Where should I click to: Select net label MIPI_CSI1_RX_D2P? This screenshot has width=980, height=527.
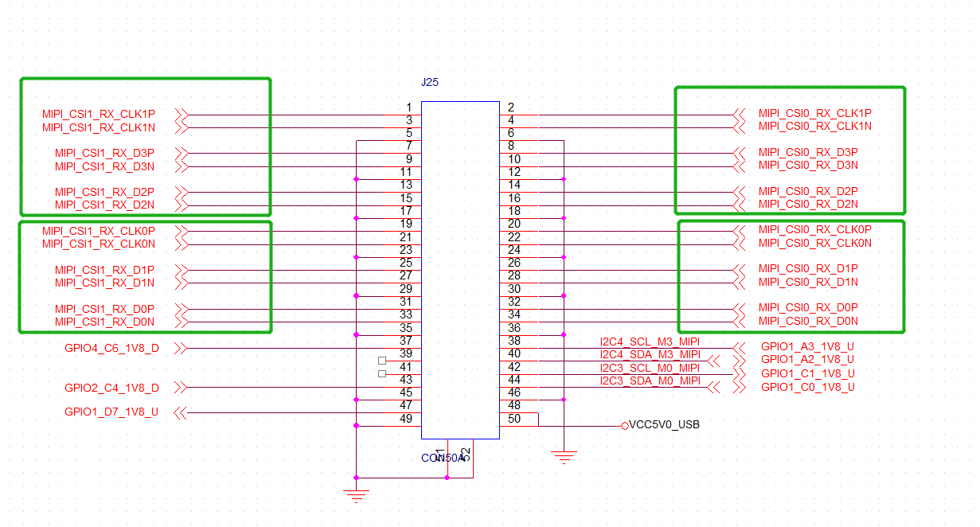pyautogui.click(x=105, y=193)
